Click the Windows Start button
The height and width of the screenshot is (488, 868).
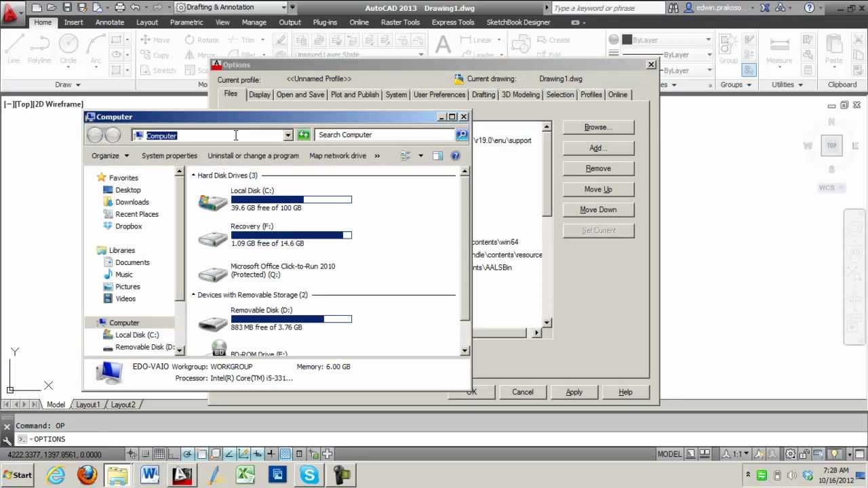pyautogui.click(x=18, y=475)
